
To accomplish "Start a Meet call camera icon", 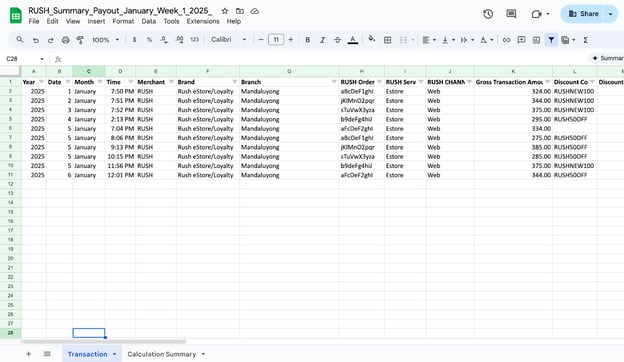I will [536, 14].
